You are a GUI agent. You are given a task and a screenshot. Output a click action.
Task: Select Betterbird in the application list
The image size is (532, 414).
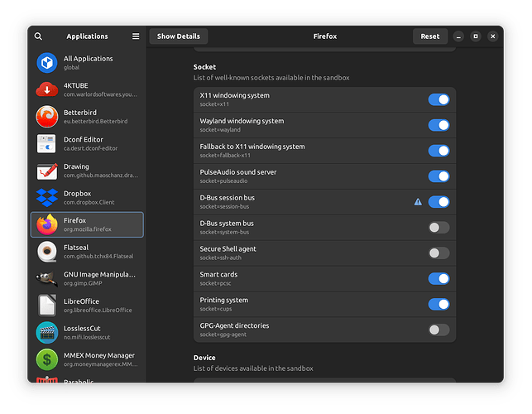[x=87, y=117]
